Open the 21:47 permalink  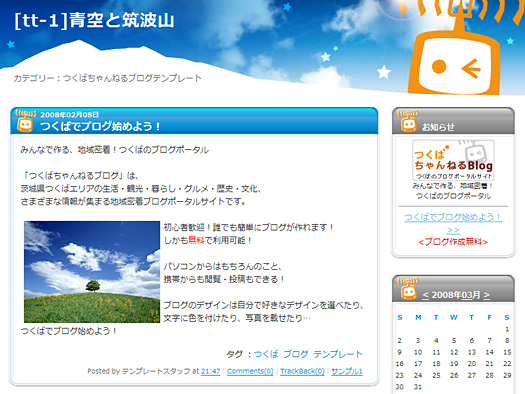click(x=211, y=371)
